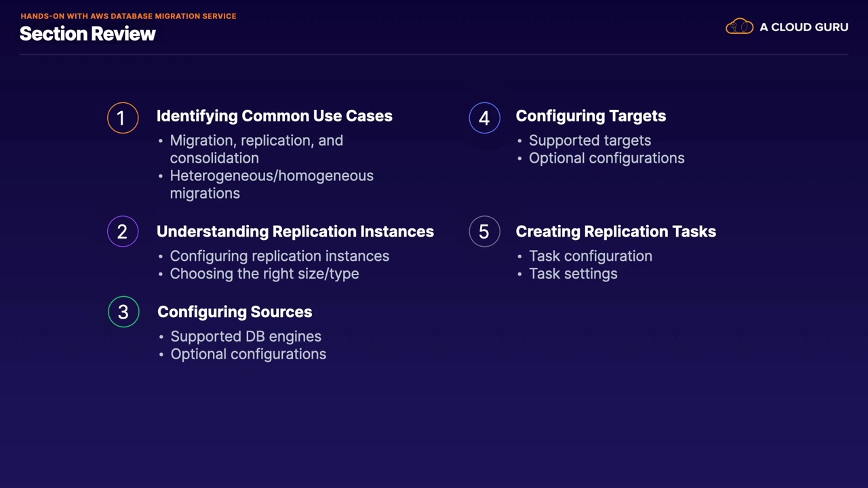Click the orange number 1 circle icon
Viewport: 868px width, 488px height.
[x=123, y=118]
